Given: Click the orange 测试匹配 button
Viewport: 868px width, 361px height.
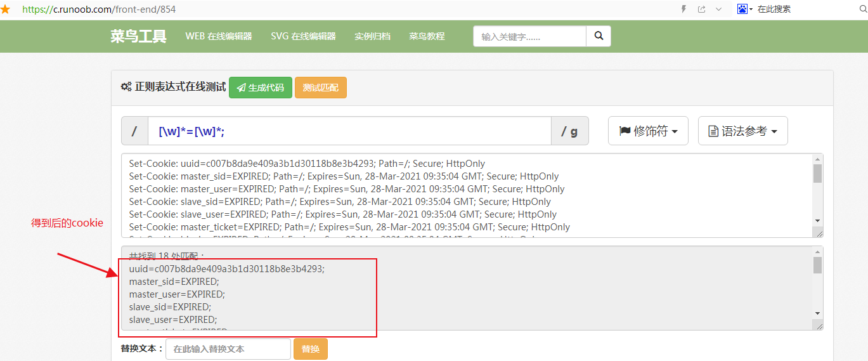Looking at the screenshot, I should click(321, 88).
